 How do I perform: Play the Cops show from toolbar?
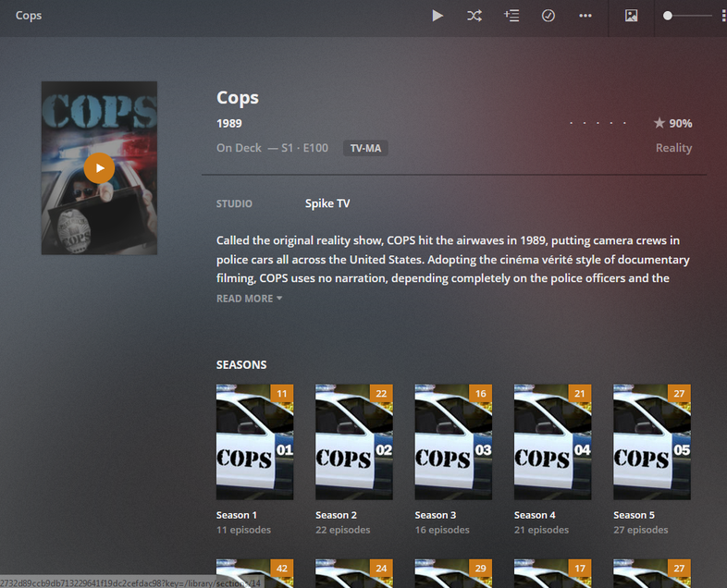[x=437, y=16]
